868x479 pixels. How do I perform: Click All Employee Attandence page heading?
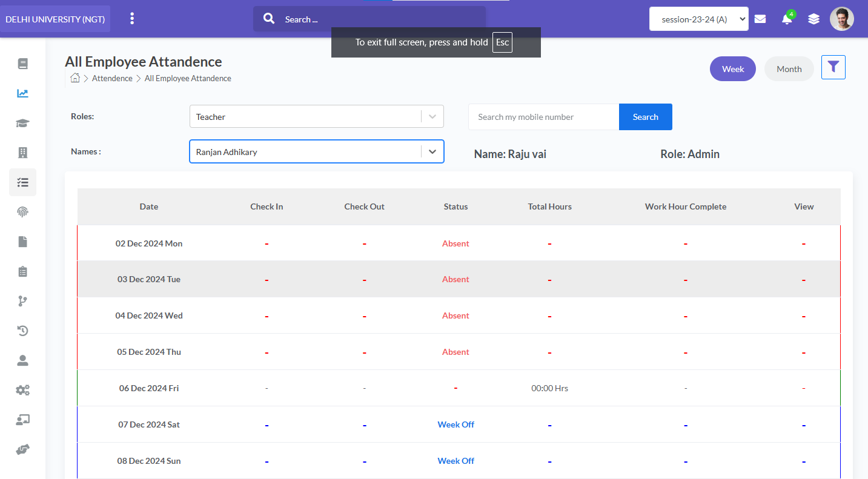(144, 62)
